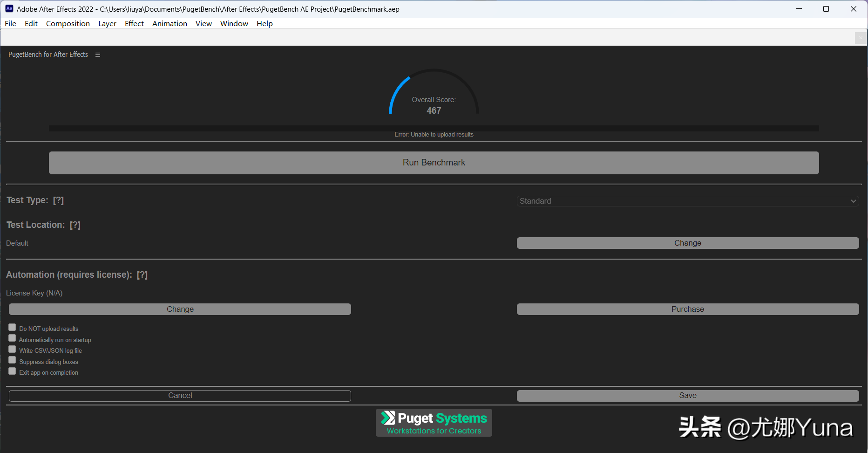The image size is (868, 453).
Task: Open the Effect menu
Action: point(134,23)
